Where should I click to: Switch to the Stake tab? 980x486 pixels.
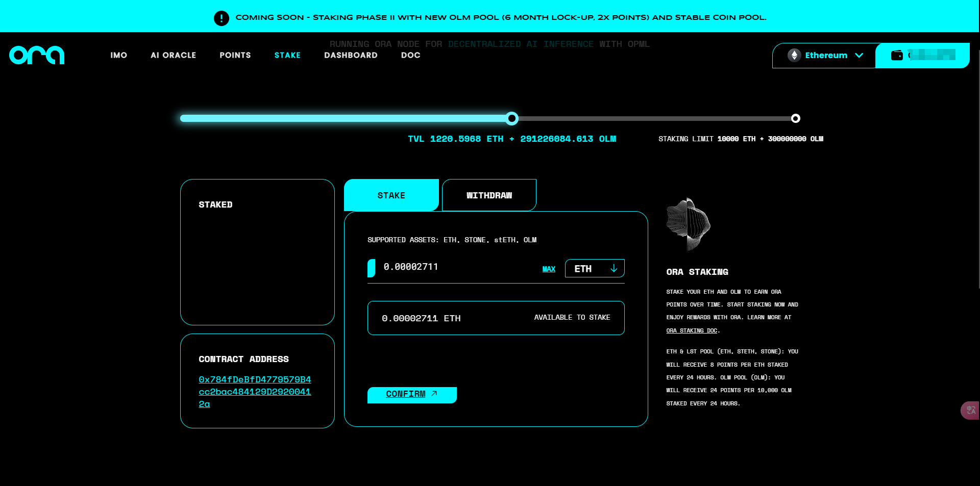391,195
